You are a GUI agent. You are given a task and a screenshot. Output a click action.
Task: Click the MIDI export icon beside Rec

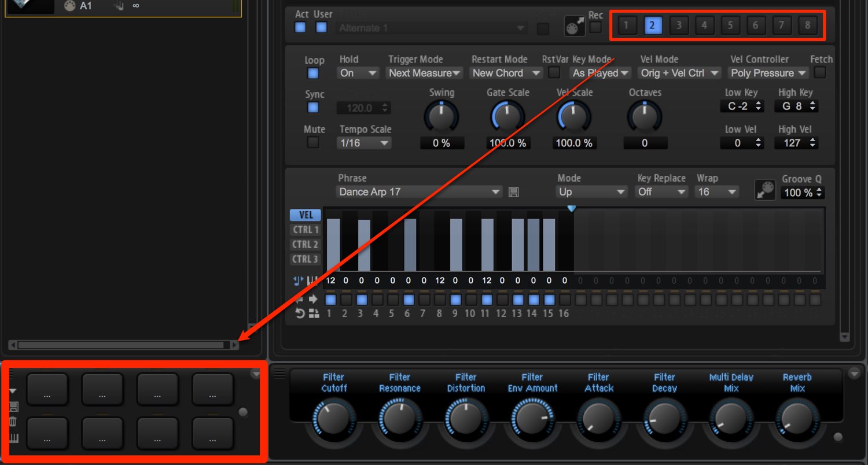(575, 26)
